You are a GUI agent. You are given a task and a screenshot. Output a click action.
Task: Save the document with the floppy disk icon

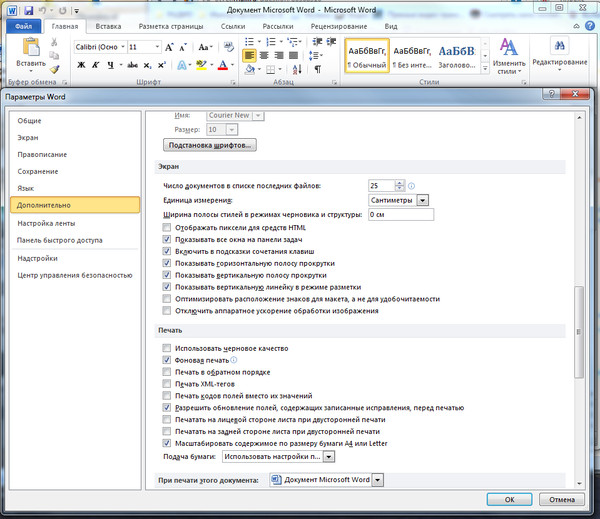(x=29, y=11)
